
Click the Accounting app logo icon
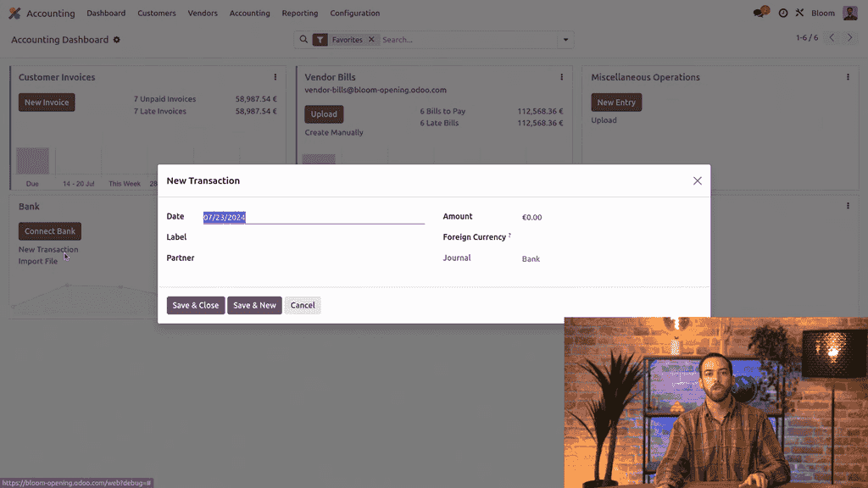pos(14,13)
